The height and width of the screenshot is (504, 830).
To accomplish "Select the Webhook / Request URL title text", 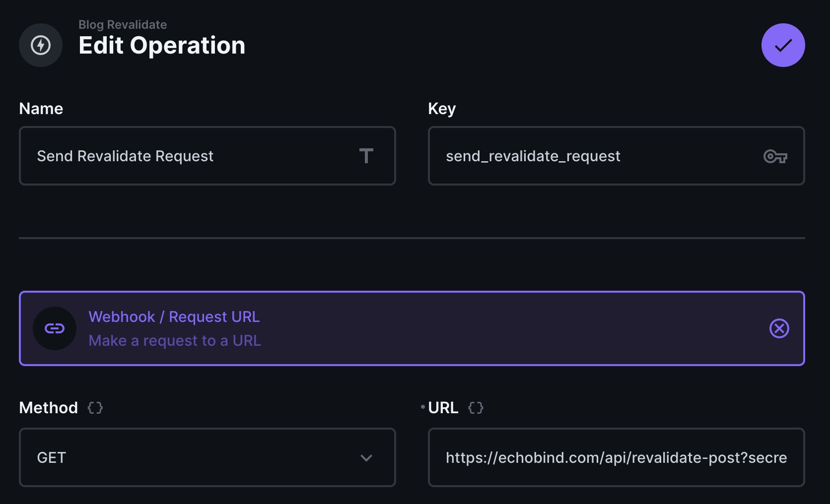I will pyautogui.click(x=174, y=317).
